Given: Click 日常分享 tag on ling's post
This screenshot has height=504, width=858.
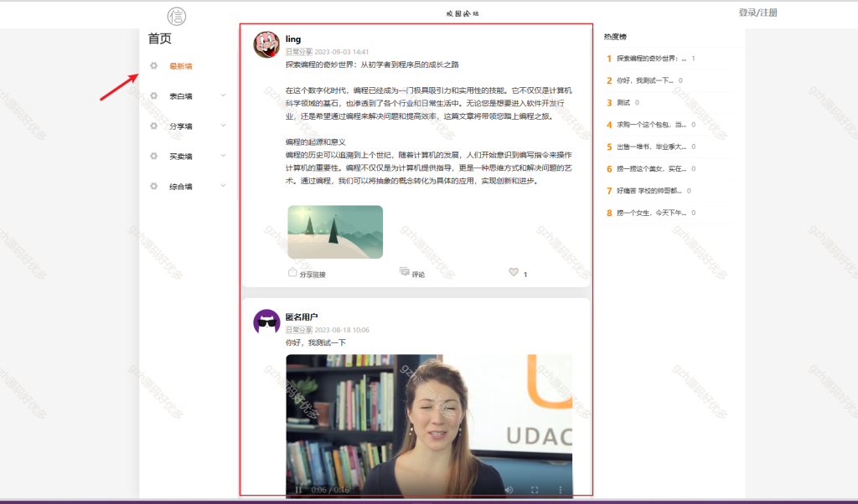Looking at the screenshot, I should point(299,52).
